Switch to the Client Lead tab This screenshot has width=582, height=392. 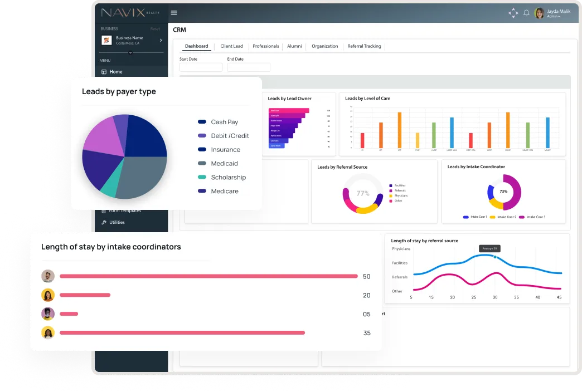(231, 46)
